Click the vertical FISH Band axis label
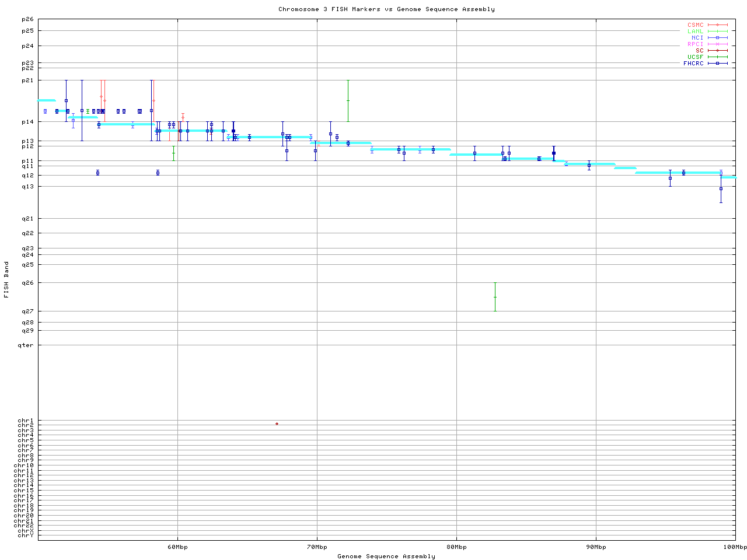Image resolution: width=747 pixels, height=560 pixels. click(6, 279)
